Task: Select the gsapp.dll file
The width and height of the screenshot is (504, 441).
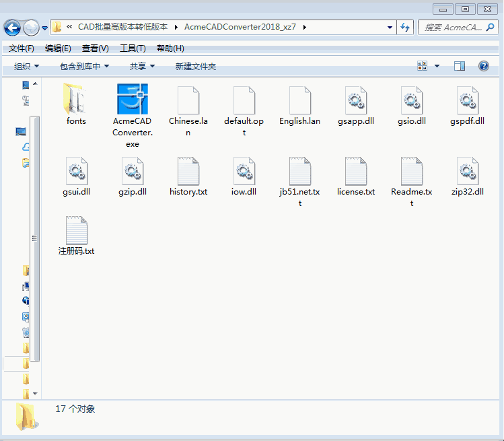Action: point(356,105)
